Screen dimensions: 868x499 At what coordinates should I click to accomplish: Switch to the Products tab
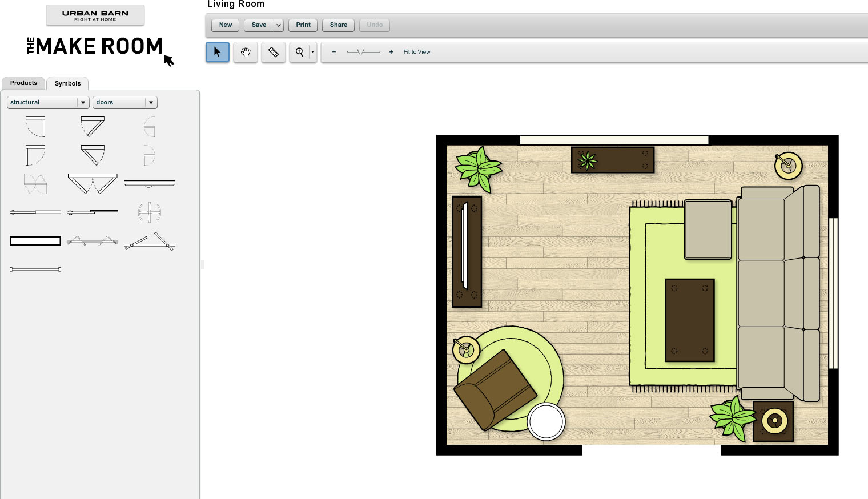click(x=23, y=83)
